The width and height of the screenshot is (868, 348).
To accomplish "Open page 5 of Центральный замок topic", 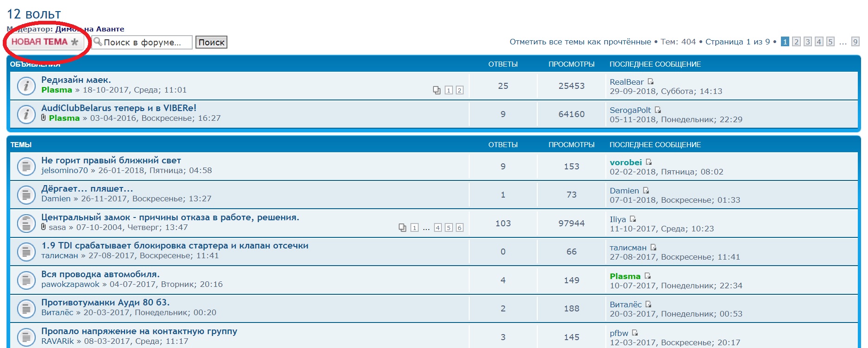I will [448, 228].
